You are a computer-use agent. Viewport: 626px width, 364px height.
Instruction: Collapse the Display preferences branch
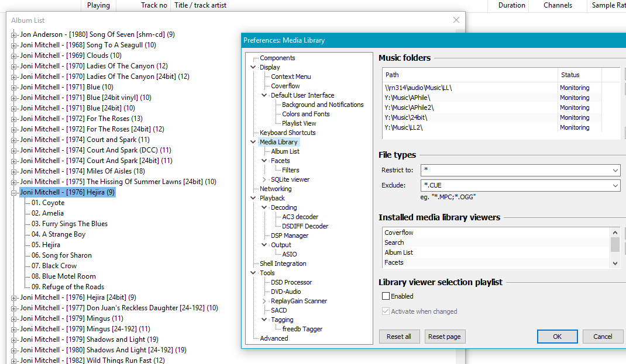click(253, 67)
